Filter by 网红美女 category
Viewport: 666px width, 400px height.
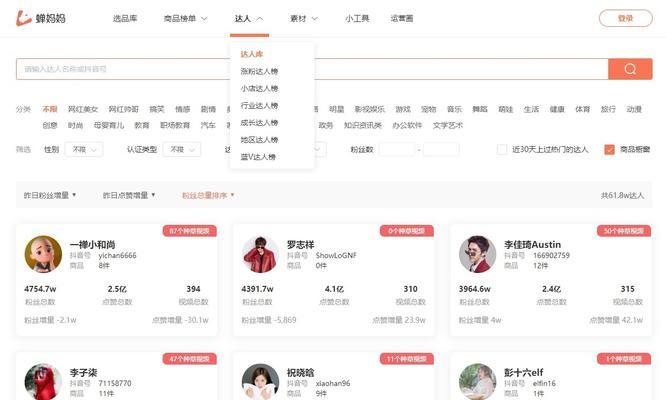click(83, 109)
